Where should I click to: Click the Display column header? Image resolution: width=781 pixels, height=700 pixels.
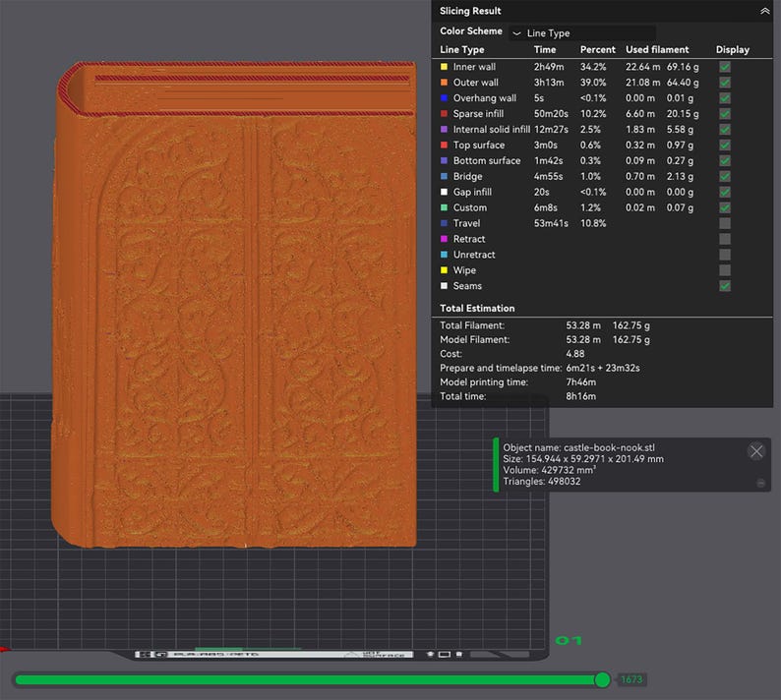point(732,50)
